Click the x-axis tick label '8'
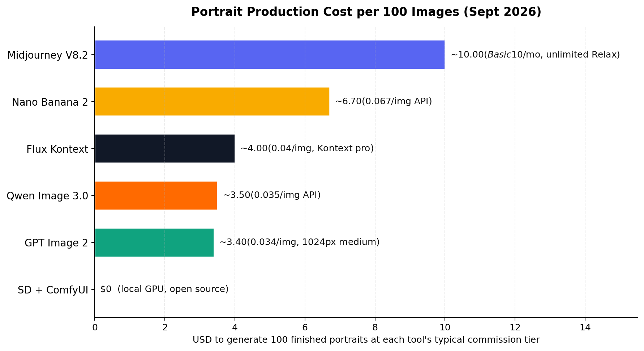 (x=375, y=327)
